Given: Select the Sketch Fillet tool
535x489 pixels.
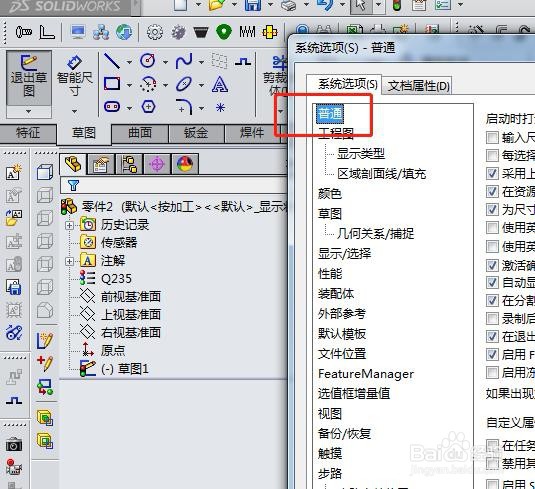Looking at the screenshot, I should pos(184,107).
